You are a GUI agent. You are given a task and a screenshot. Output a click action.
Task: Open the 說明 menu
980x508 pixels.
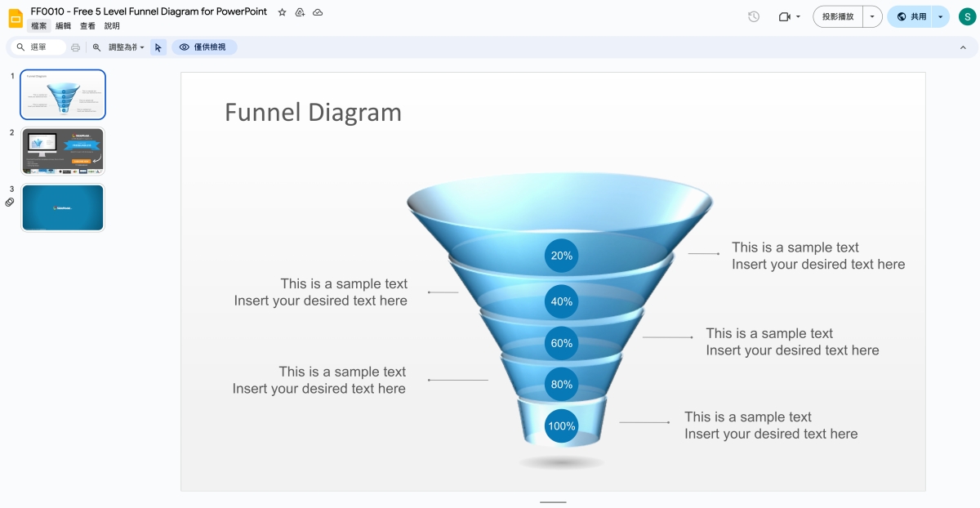(112, 26)
